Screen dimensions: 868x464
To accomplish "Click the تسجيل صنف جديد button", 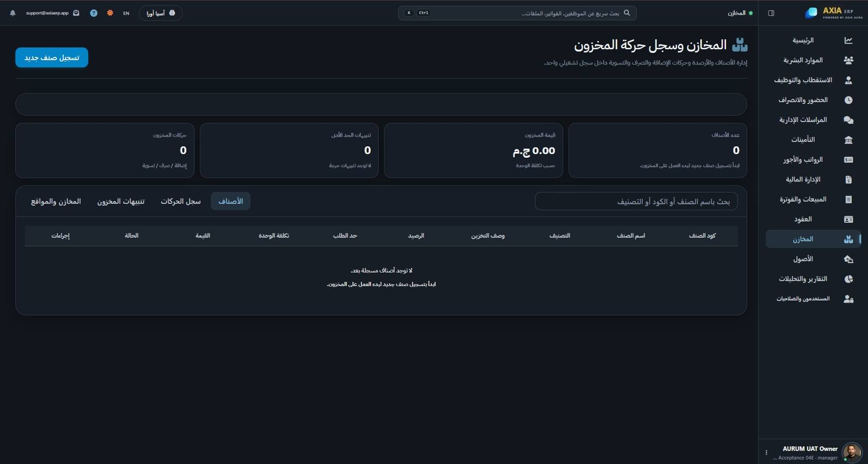I will pyautogui.click(x=52, y=57).
